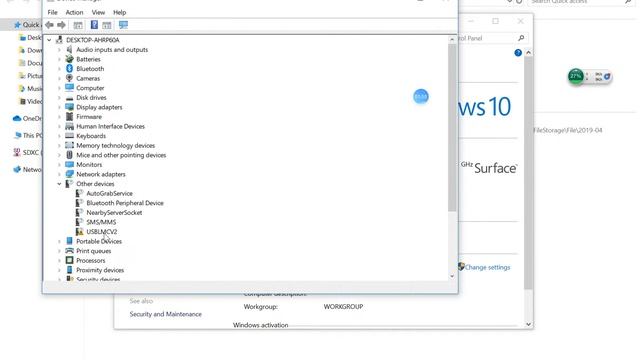640x360 pixels.
Task: Click the Forward arrow in Device Manager toolbar
Action: tap(61, 25)
